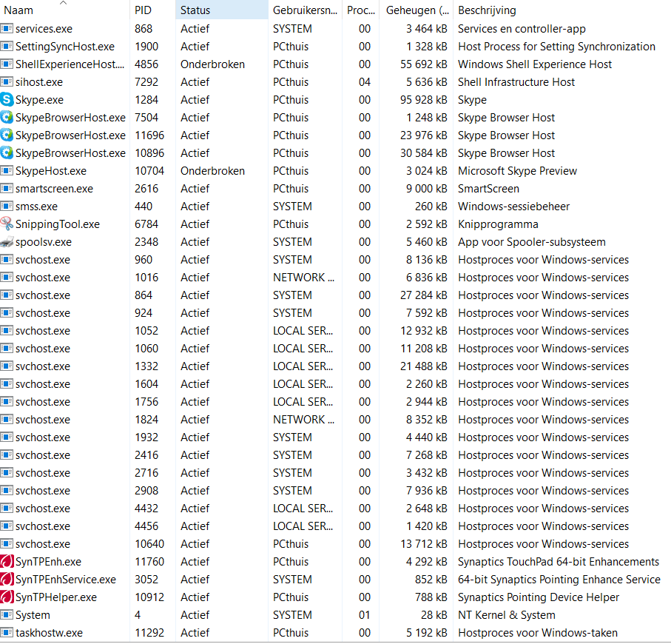Viewport: 671px width, 644px height.
Task: Click the sort arrow above Naam
Action: [64, 2]
